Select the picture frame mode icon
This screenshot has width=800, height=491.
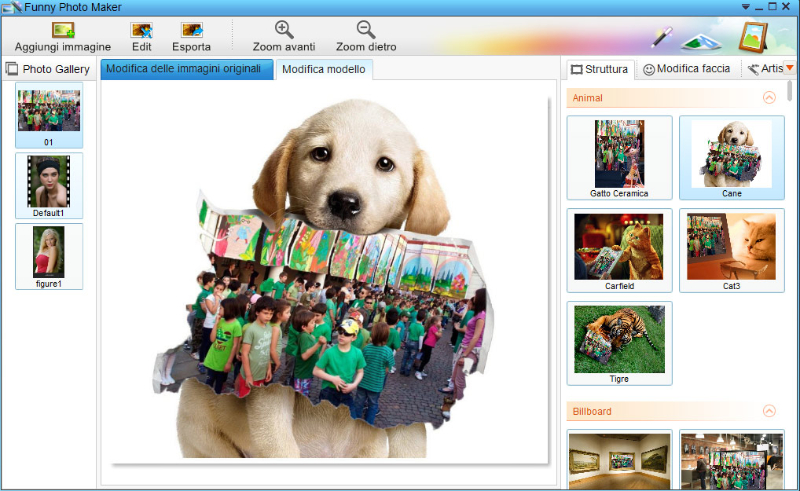753,36
